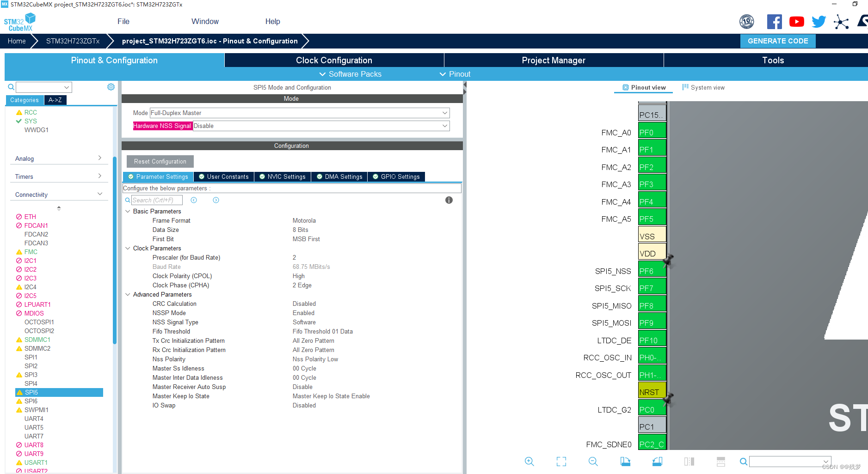868x474 pixels.
Task: Click the Prescaler (for Baud Rate) row
Action: 292,257
